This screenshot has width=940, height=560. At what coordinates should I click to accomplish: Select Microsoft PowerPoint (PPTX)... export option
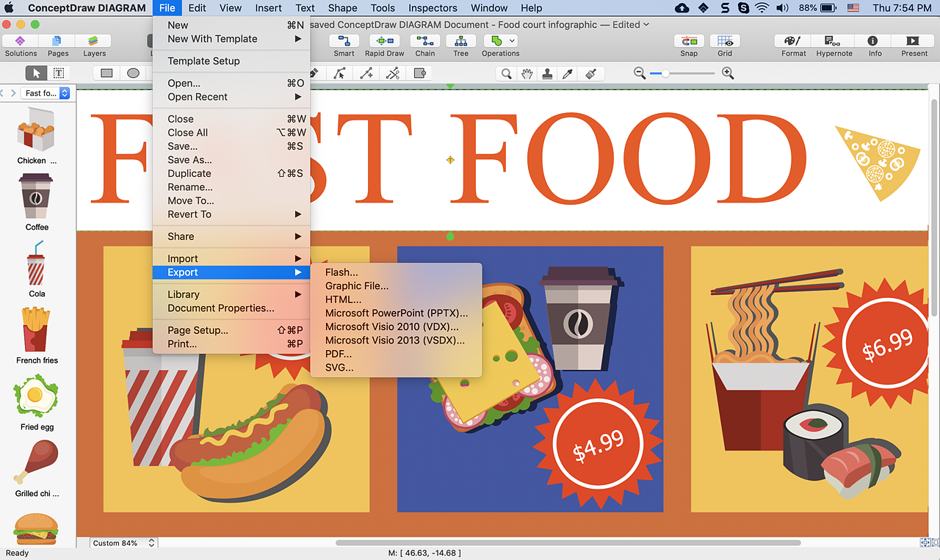tap(396, 313)
